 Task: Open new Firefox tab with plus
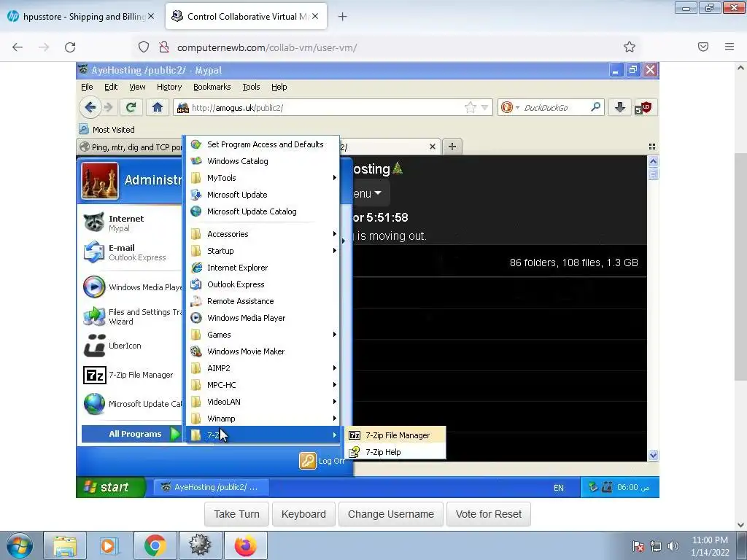(342, 17)
